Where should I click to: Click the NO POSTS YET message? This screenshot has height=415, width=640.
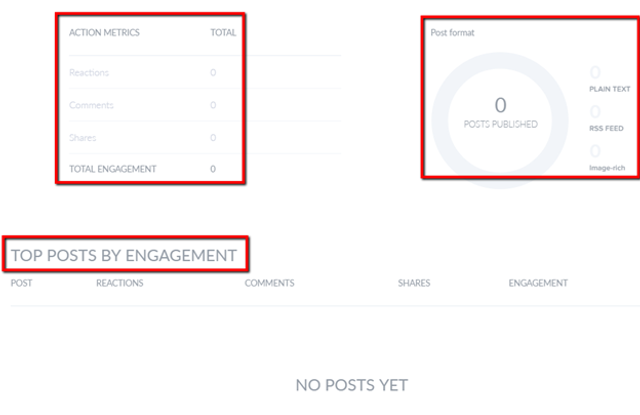[x=351, y=385]
